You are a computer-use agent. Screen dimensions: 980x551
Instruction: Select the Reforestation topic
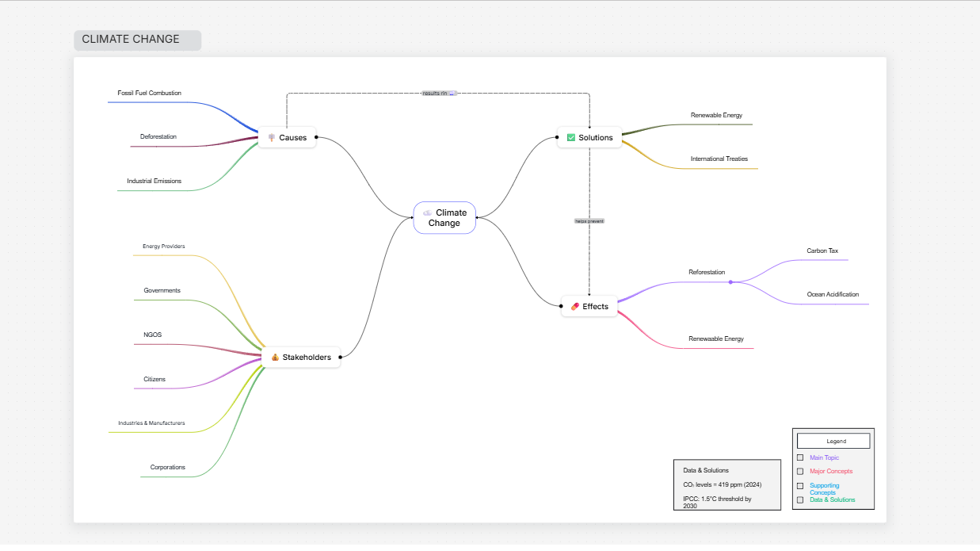707,272
